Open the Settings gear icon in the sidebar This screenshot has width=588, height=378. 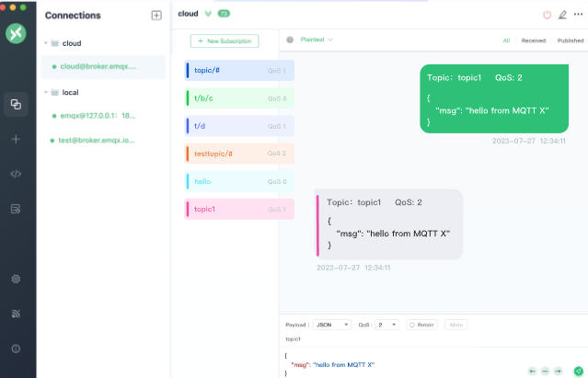point(16,279)
